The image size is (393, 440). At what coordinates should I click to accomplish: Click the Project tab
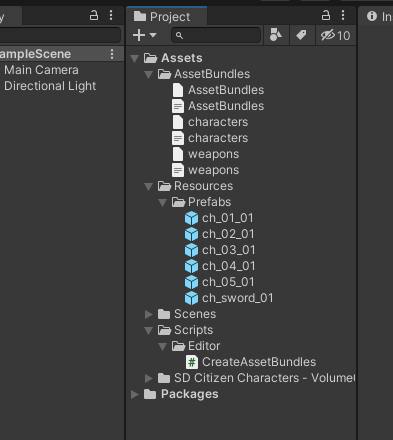click(166, 16)
